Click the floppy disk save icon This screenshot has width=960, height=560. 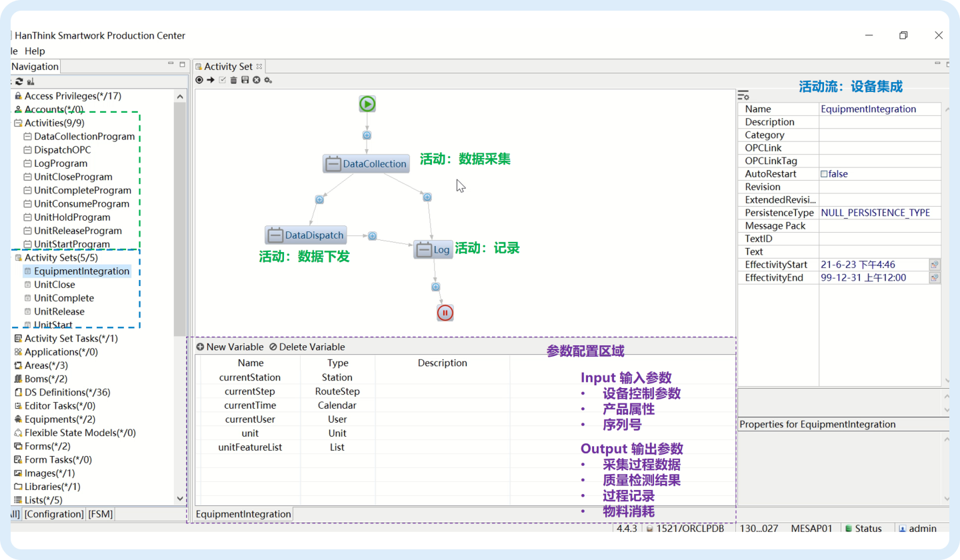(x=245, y=80)
